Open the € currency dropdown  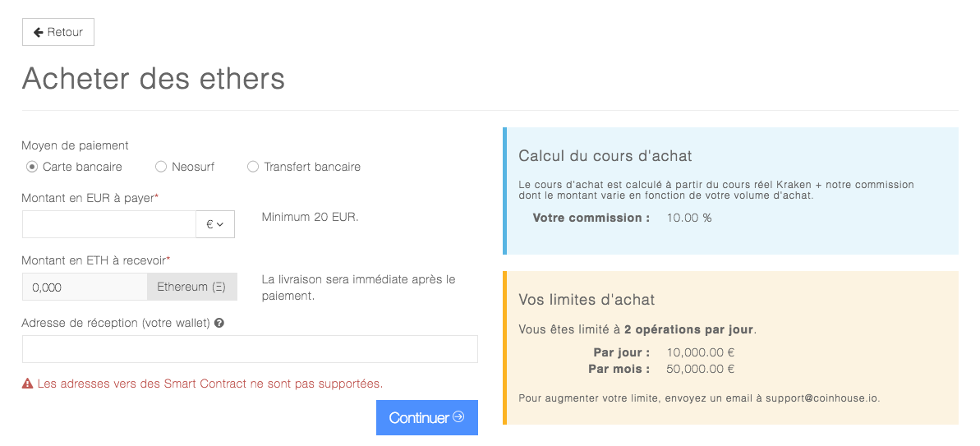click(x=215, y=224)
